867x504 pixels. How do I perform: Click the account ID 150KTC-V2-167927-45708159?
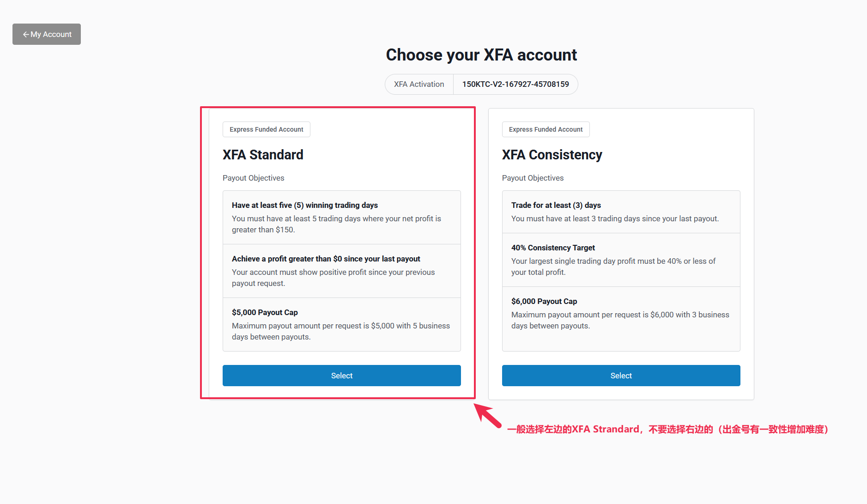[515, 84]
